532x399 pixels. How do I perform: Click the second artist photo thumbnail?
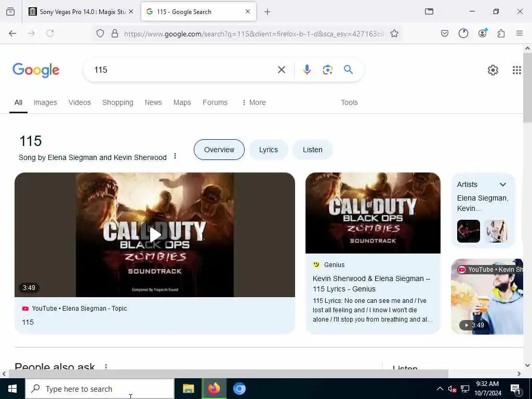495,231
